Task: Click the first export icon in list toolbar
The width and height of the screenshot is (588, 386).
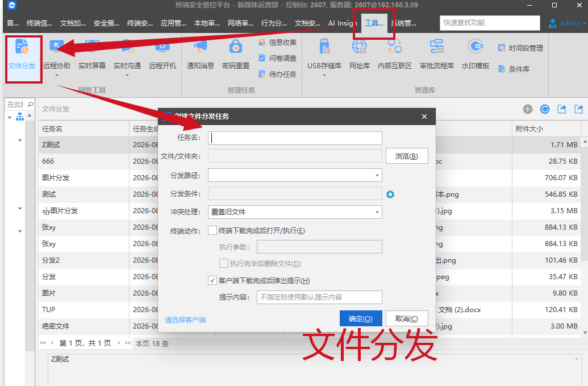Action: (x=562, y=109)
